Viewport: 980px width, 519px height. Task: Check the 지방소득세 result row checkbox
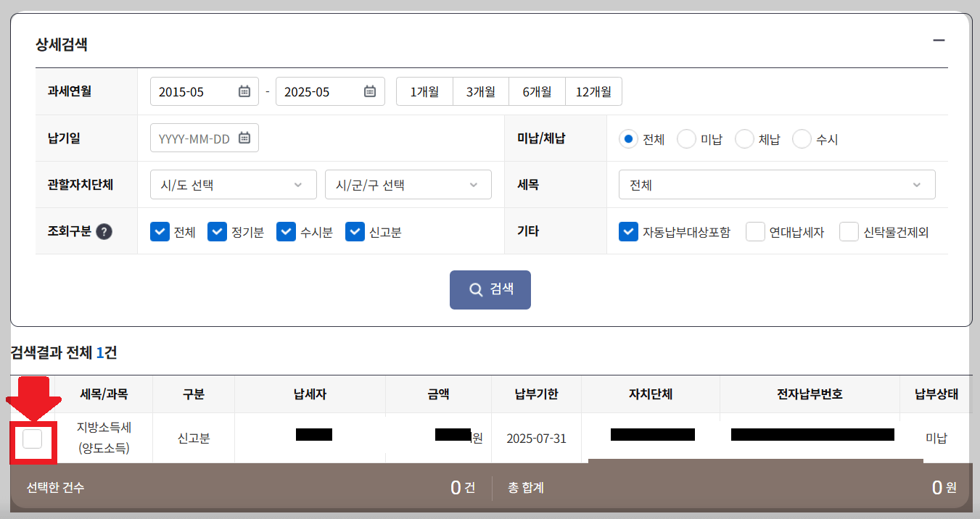click(x=32, y=438)
